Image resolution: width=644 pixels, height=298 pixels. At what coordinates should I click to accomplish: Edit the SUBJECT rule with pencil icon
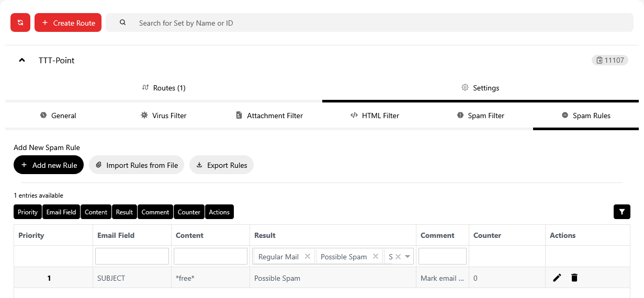click(x=557, y=278)
